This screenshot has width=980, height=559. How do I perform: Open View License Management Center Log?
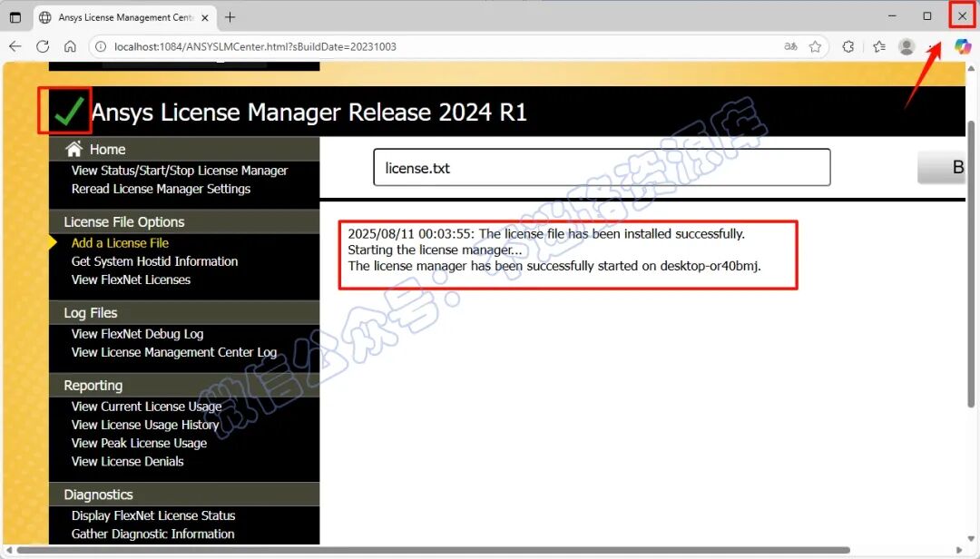pos(173,352)
